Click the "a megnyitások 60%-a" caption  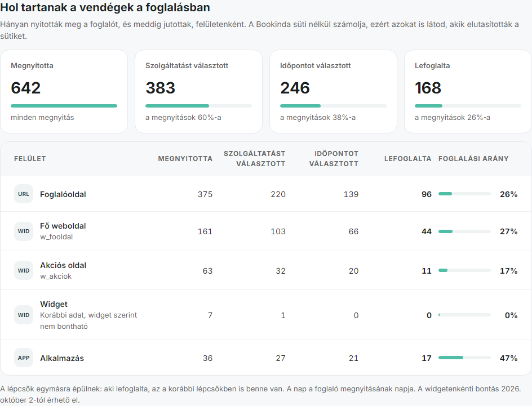pyautogui.click(x=183, y=118)
